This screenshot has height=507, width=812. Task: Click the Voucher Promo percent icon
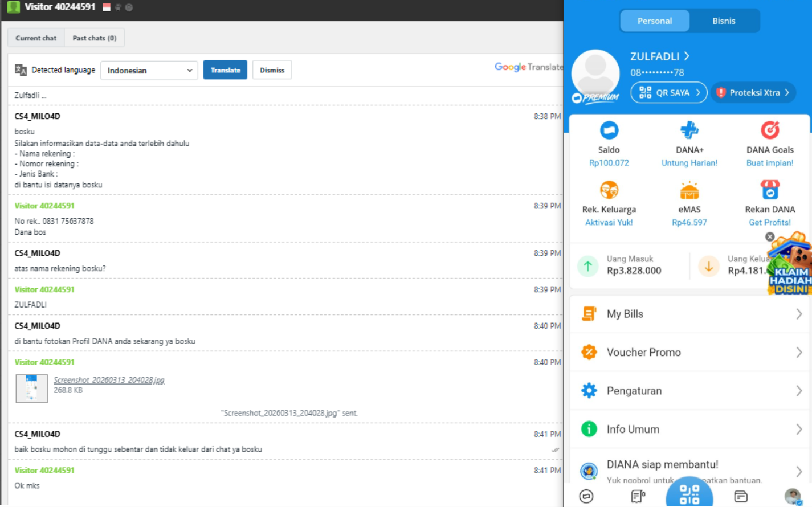coord(589,352)
